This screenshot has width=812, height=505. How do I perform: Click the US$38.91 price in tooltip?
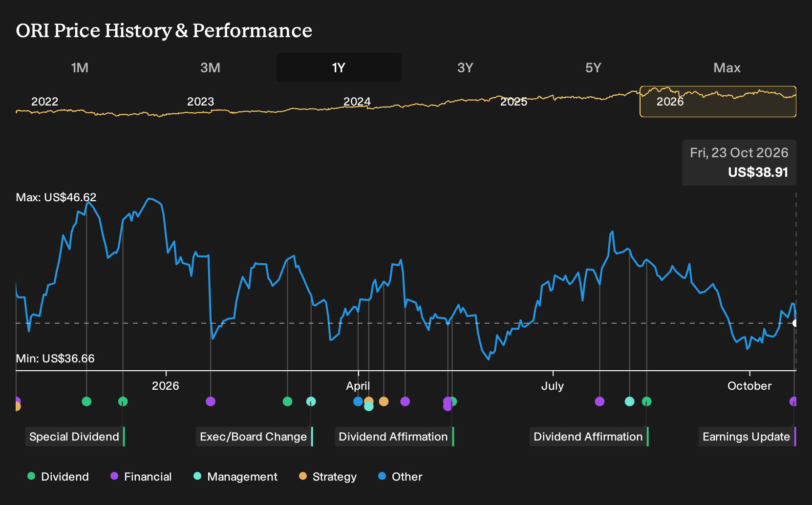tap(758, 172)
